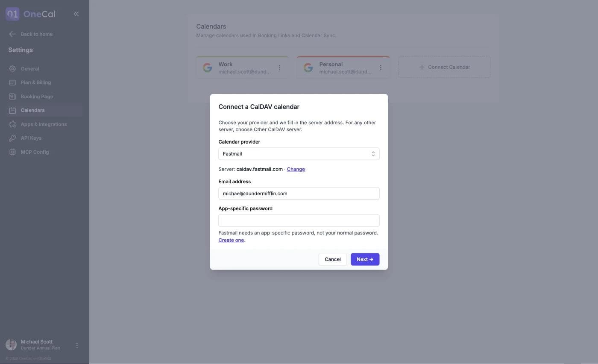Click the API Keys key icon
598x364 pixels.
12,138
